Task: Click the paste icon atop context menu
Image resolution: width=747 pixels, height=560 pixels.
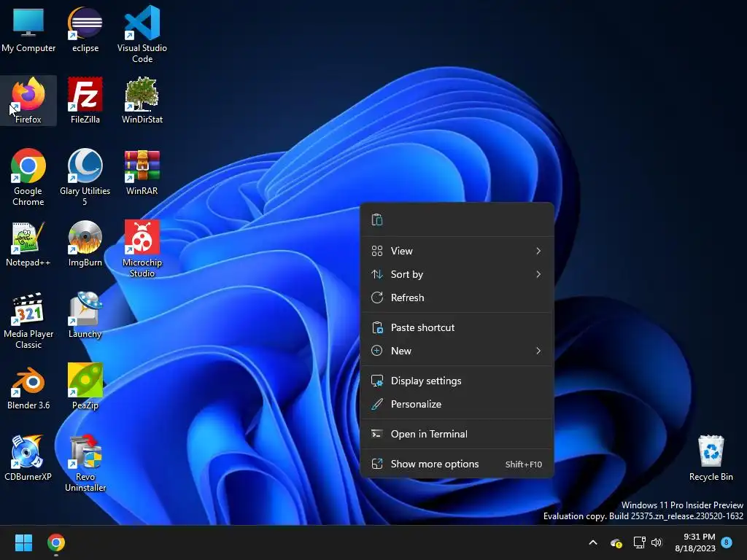Action: [x=377, y=220]
